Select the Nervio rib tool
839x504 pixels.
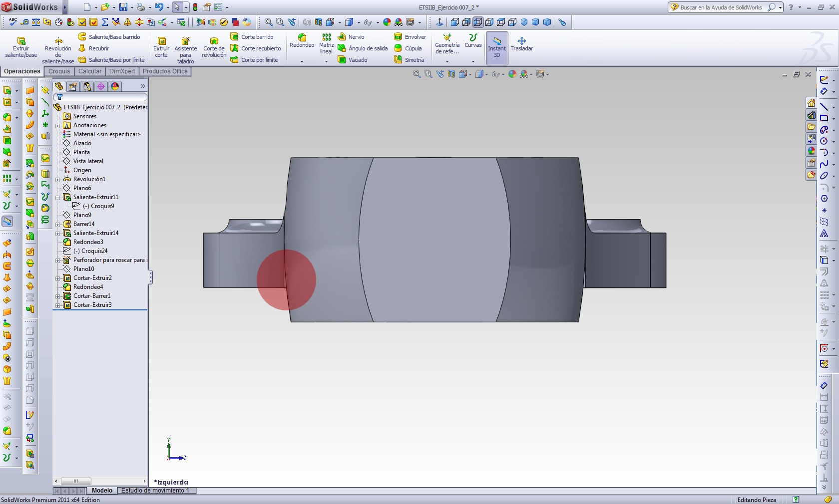click(351, 37)
